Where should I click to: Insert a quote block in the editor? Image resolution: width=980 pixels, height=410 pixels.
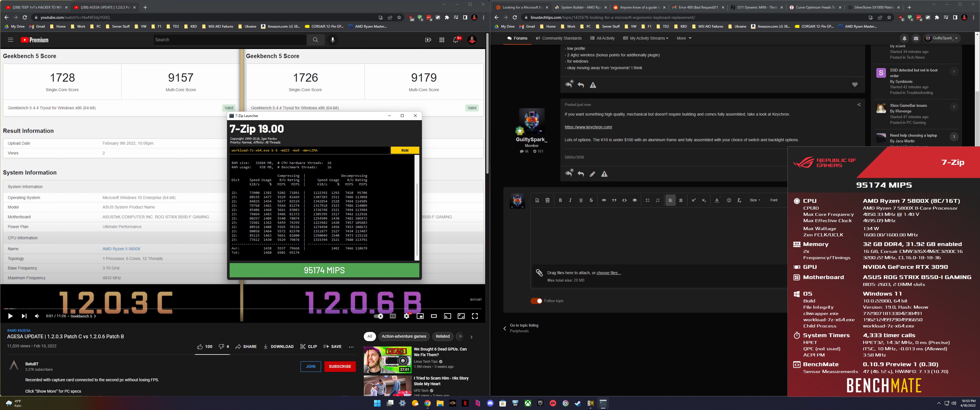tap(614, 200)
